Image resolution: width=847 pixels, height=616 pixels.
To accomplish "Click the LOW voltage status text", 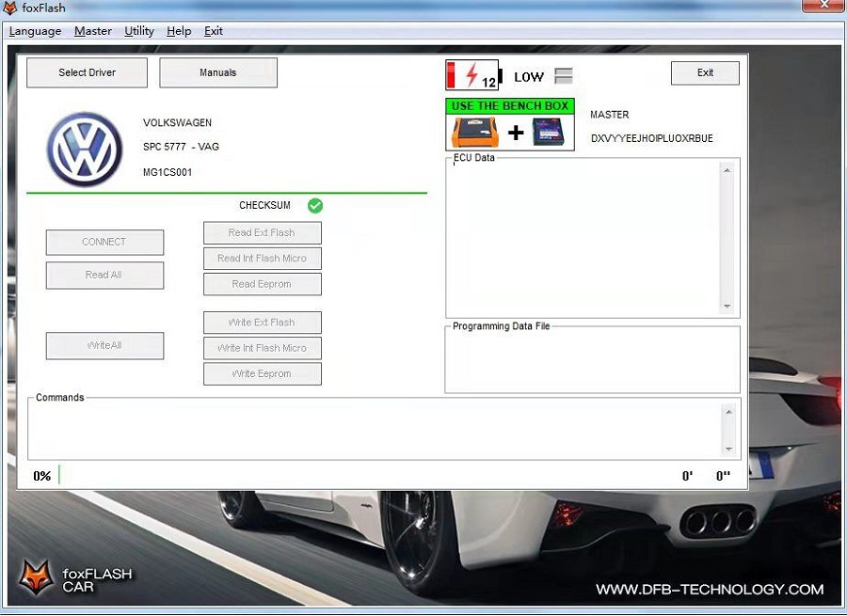I will [529, 77].
